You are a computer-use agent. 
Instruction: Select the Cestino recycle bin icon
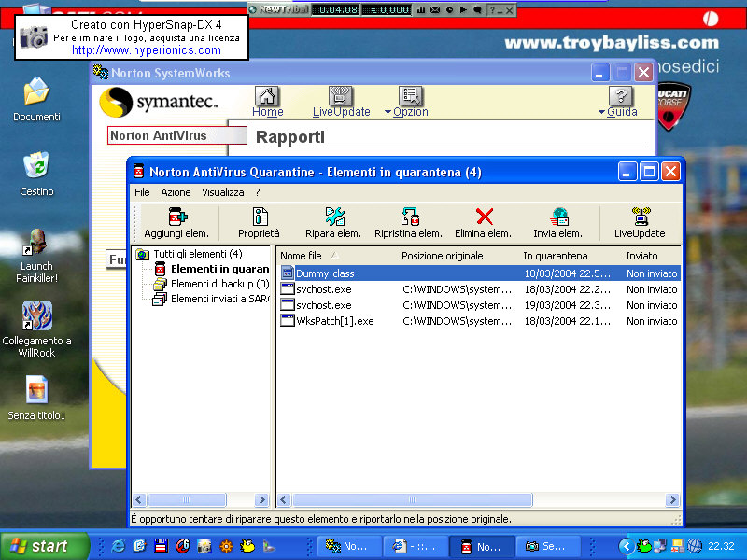(x=36, y=174)
